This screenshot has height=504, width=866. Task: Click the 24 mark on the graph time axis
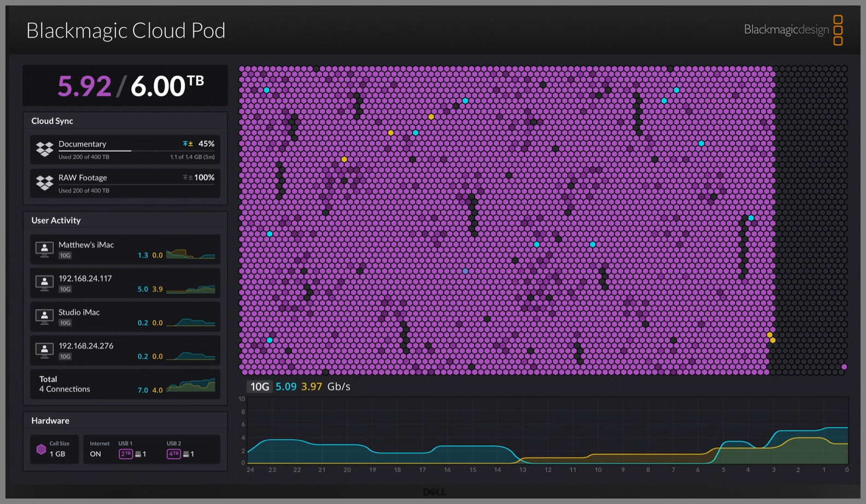coord(250,470)
